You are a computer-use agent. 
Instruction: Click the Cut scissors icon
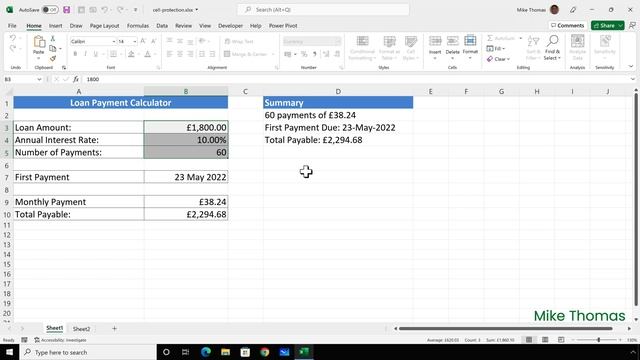53,38
